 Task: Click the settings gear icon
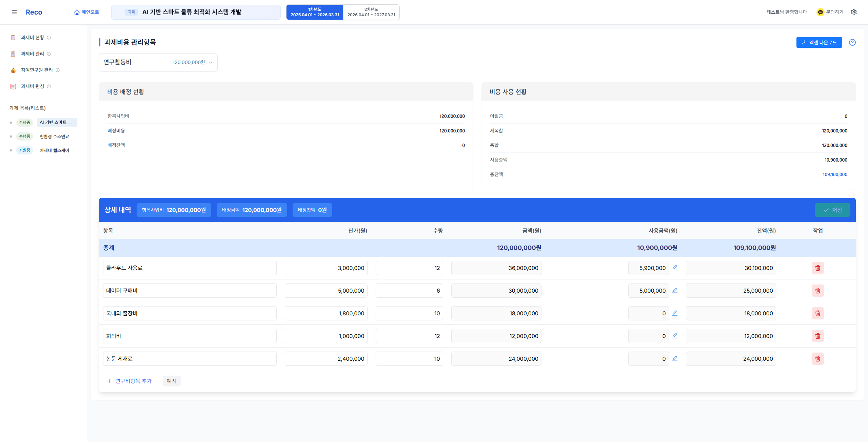854,12
